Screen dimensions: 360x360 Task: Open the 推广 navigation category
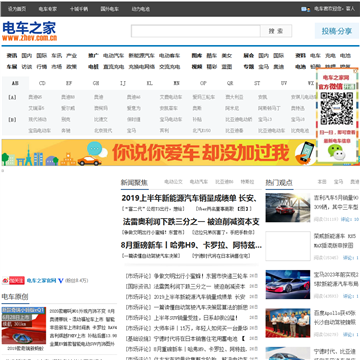tap(93, 56)
